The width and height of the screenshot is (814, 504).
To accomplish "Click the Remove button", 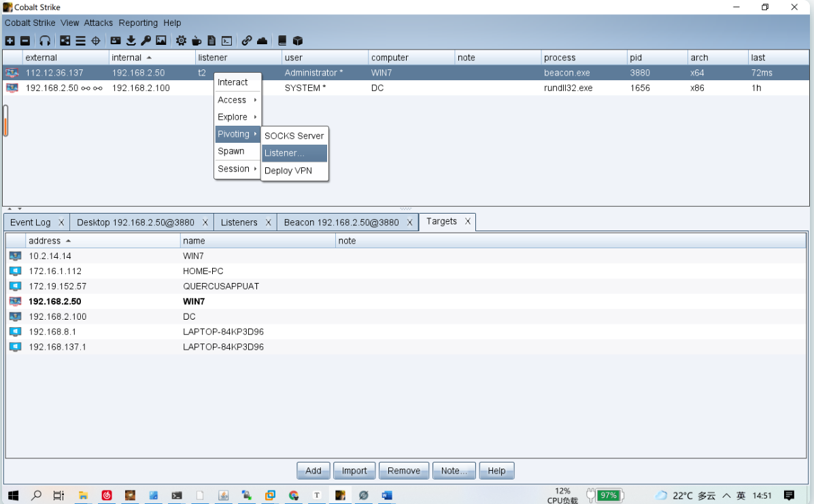I will pyautogui.click(x=404, y=471).
